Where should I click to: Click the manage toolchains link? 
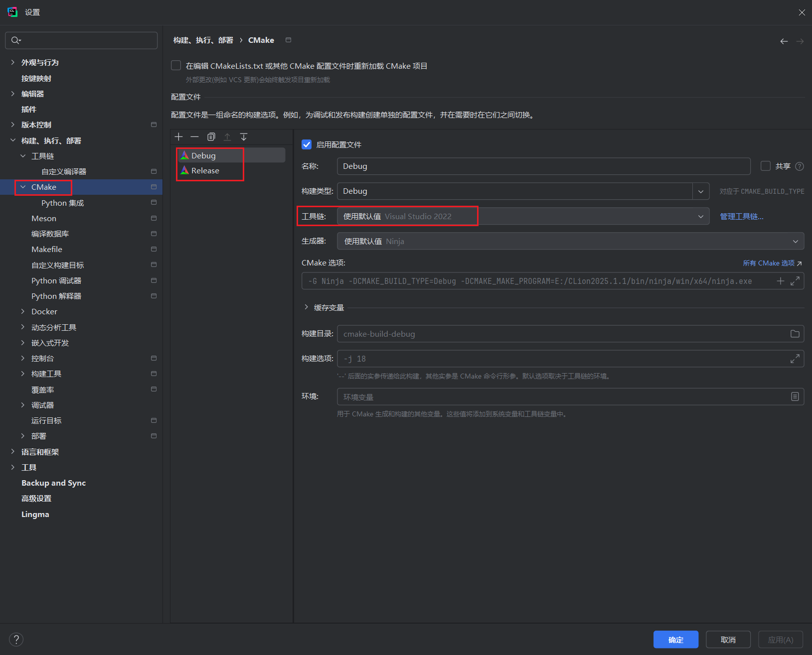pos(741,216)
